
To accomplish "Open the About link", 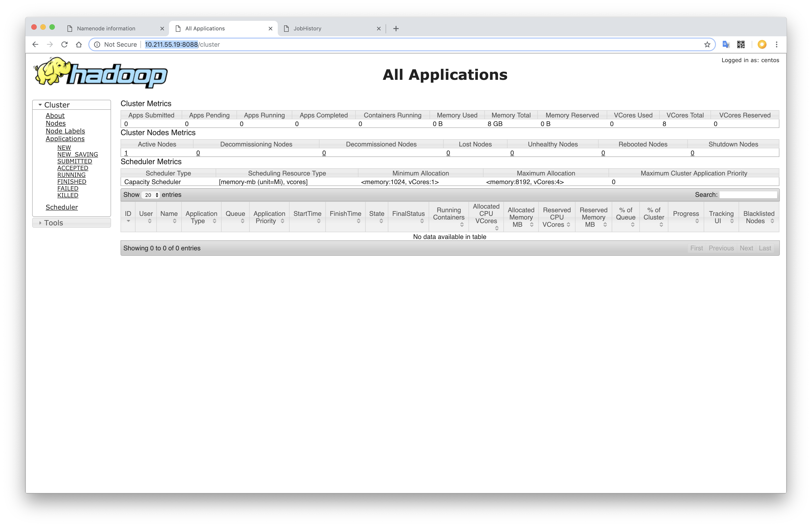I will (x=55, y=116).
